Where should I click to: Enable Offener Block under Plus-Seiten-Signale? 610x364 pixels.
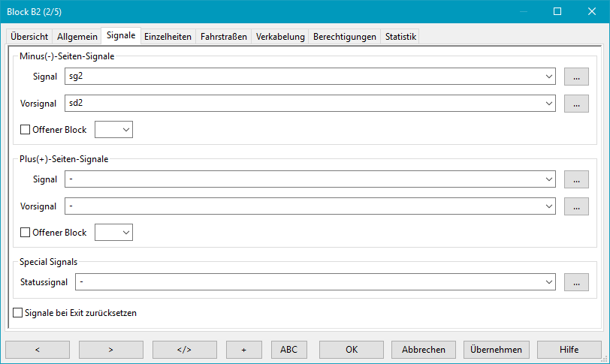(26, 233)
